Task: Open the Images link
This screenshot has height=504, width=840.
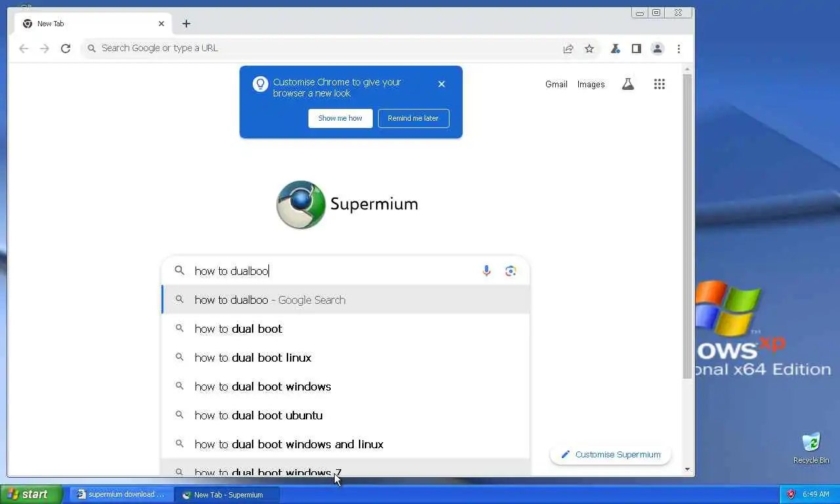Action: pos(591,84)
